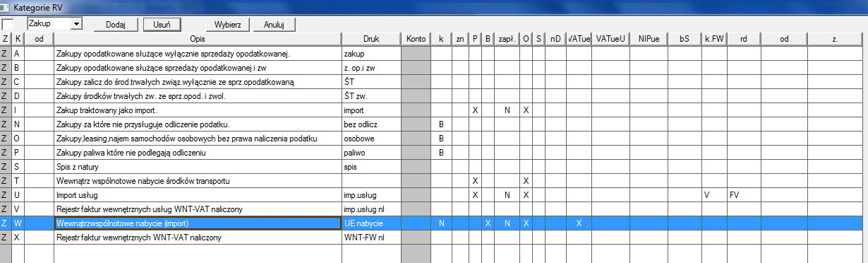
Task: Click the 'B' k value in paliwo row
Action: tap(441, 152)
